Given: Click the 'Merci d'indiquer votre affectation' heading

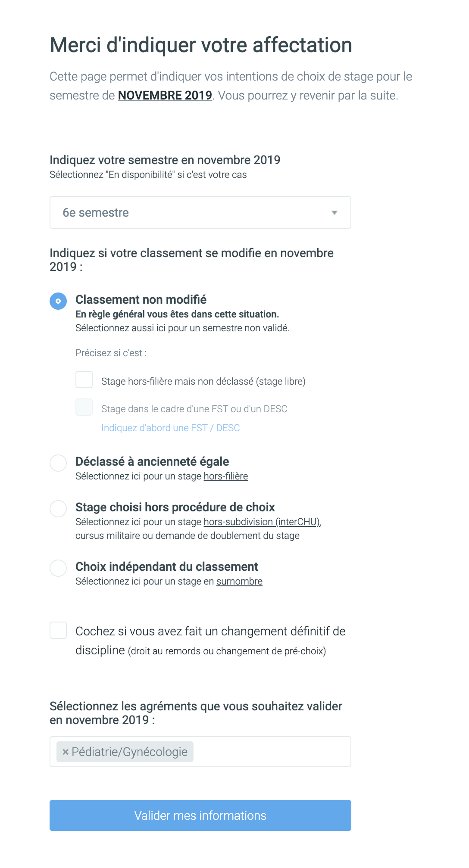Looking at the screenshot, I should [x=201, y=45].
